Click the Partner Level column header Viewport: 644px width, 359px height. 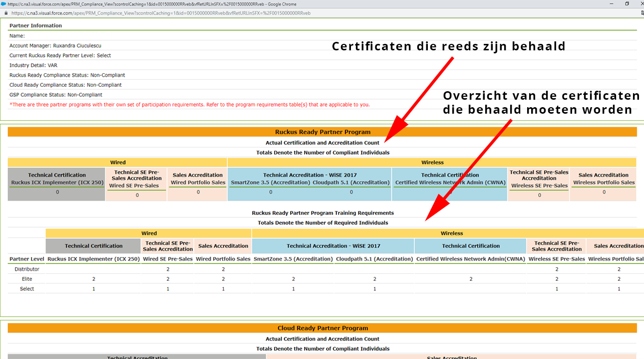(x=27, y=259)
